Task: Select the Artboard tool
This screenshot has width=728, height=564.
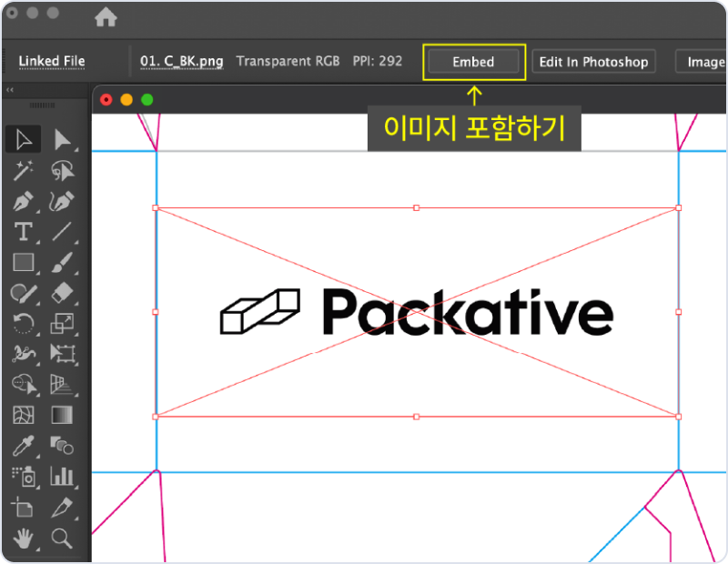Action: (22, 507)
